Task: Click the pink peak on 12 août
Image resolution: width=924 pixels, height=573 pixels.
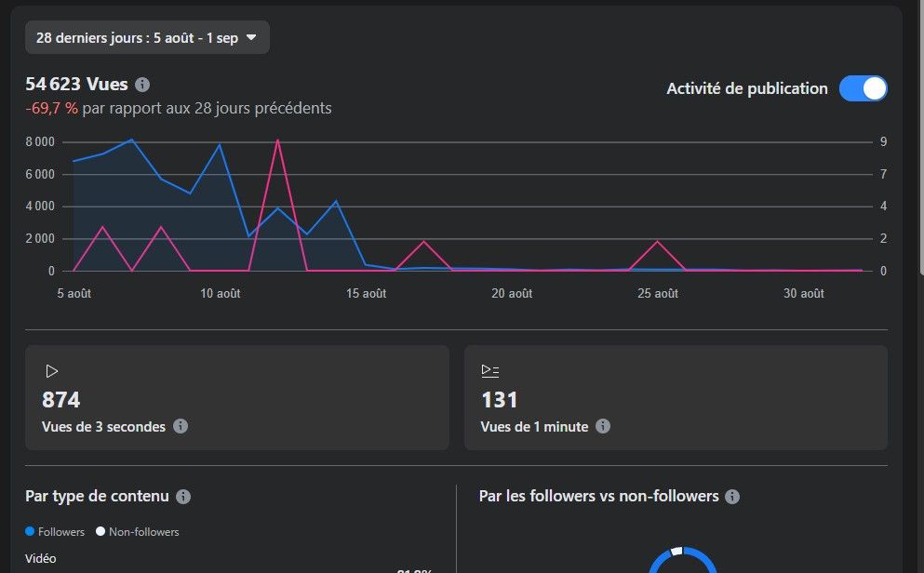Action: 277,140
